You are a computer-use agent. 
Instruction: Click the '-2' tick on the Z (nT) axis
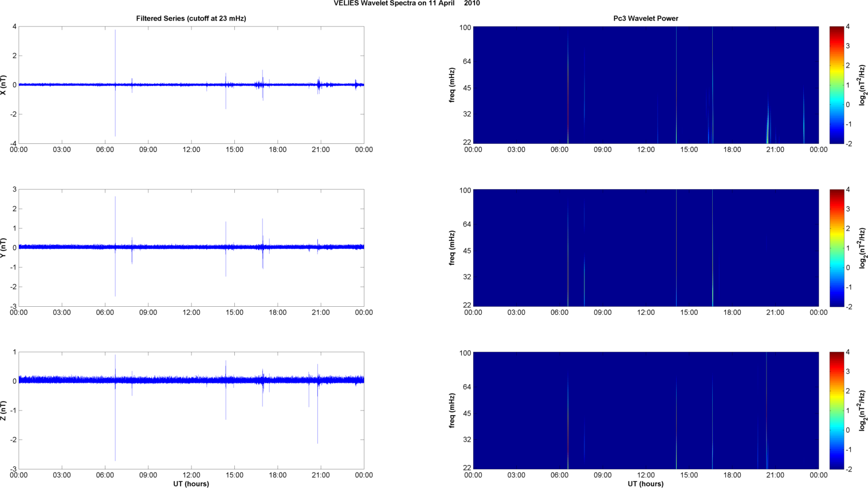[x=13, y=440]
